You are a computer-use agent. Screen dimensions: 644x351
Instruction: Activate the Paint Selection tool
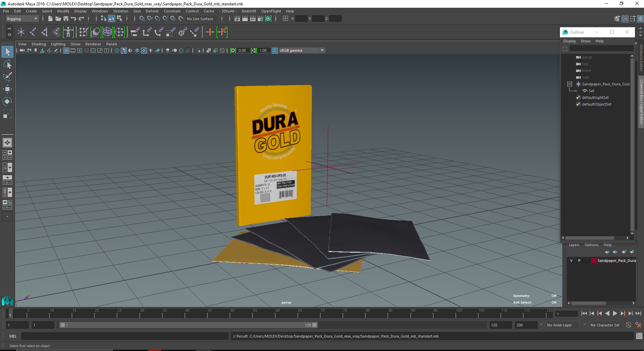[7, 77]
